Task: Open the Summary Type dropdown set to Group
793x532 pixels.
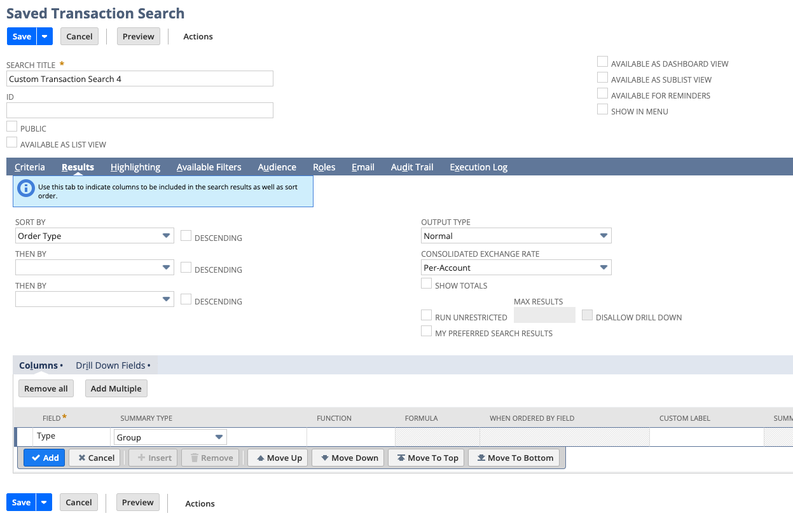Action: coord(170,437)
